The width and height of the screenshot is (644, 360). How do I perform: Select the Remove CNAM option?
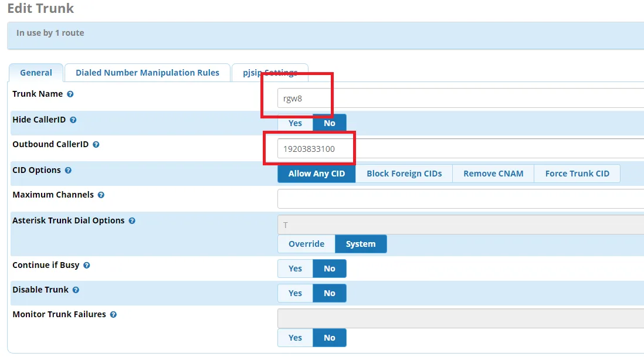[493, 174]
